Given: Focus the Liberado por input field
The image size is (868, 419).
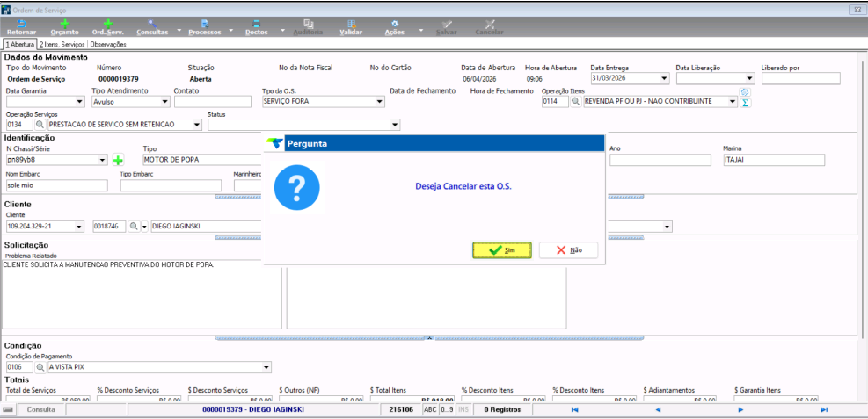Looking at the screenshot, I should (x=801, y=78).
